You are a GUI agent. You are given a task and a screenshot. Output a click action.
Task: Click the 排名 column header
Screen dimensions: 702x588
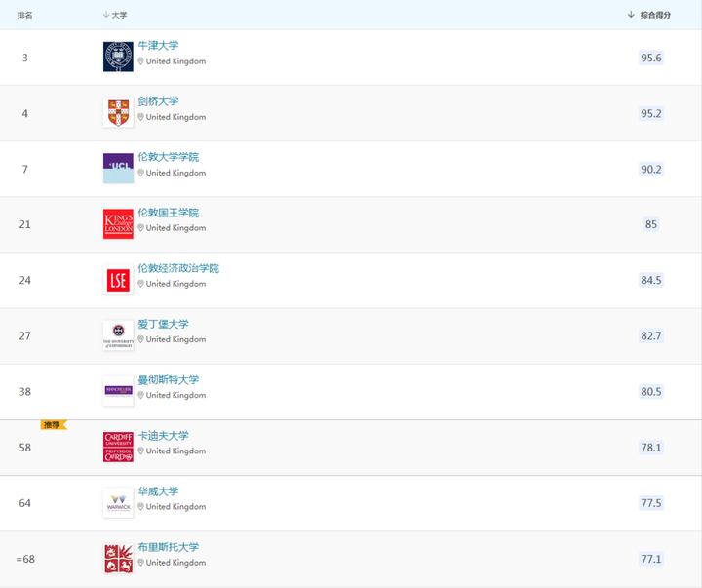(x=24, y=15)
